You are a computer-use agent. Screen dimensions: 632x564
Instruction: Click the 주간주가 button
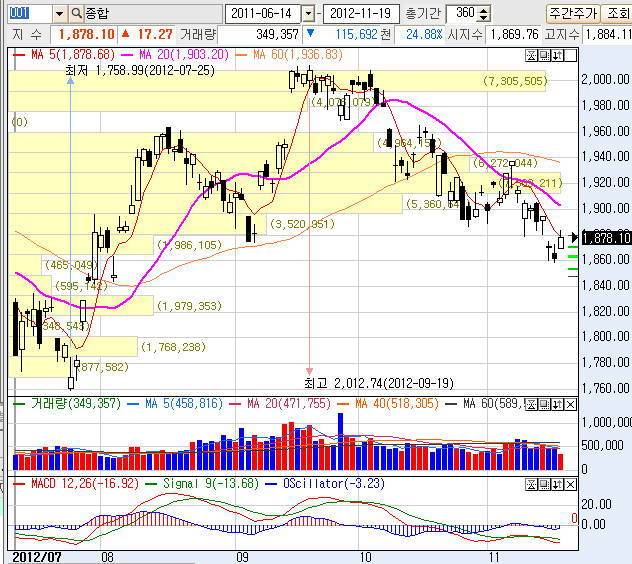[573, 13]
